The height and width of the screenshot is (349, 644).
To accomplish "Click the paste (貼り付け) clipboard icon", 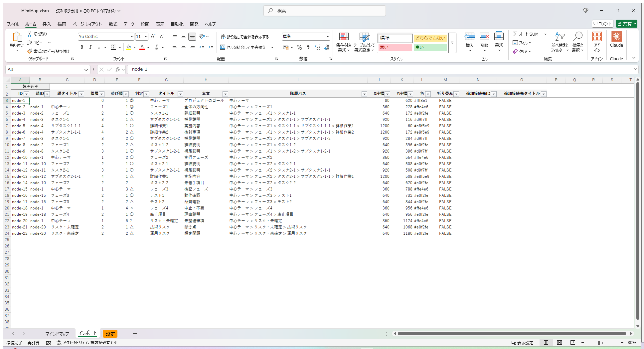I will point(17,37).
